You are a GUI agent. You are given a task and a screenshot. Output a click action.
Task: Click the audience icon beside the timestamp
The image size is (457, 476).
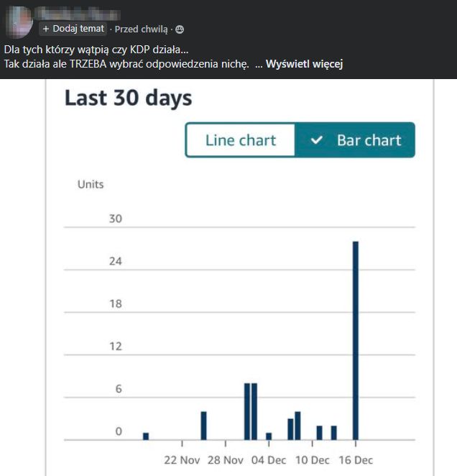pos(180,29)
